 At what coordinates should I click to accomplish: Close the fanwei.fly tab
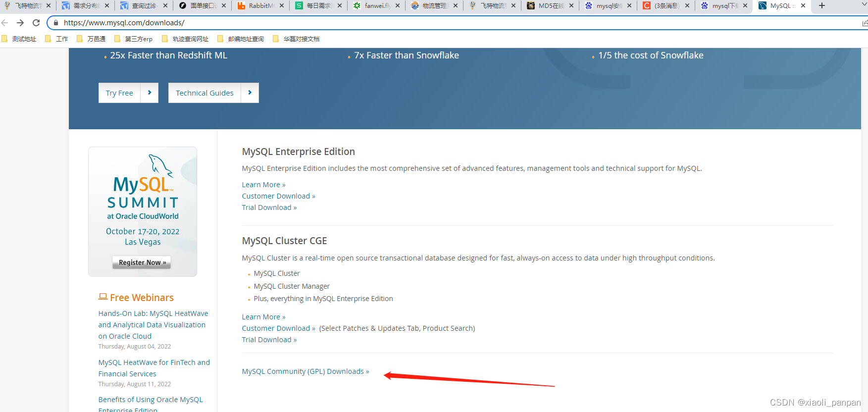coord(398,5)
